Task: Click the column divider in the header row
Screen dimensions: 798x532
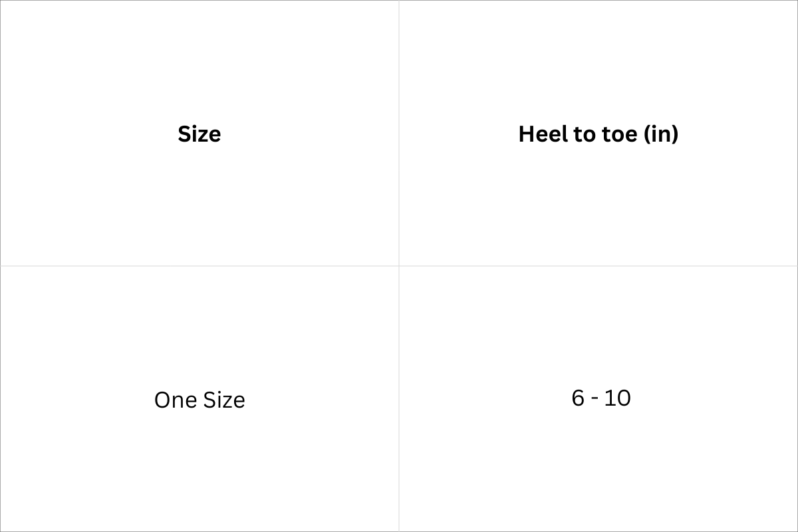Action: pyautogui.click(x=399, y=133)
